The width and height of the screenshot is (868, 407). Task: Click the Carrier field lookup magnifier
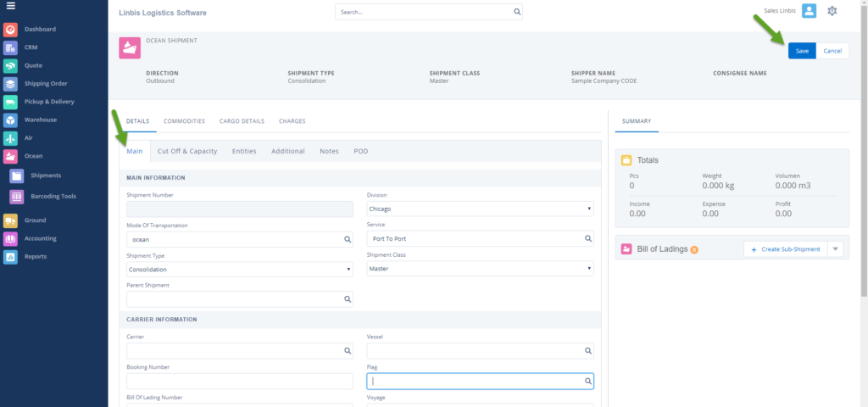(348, 351)
